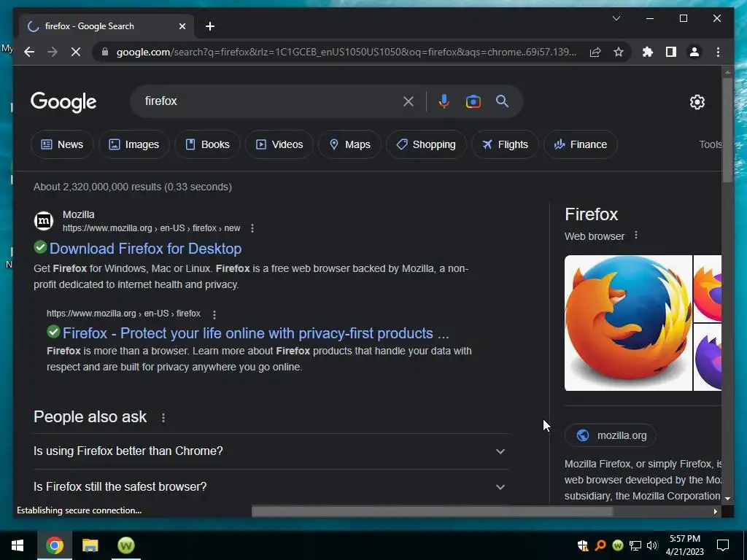Open File Explorer from taskbar
This screenshot has height=560, width=747.
tap(90, 545)
